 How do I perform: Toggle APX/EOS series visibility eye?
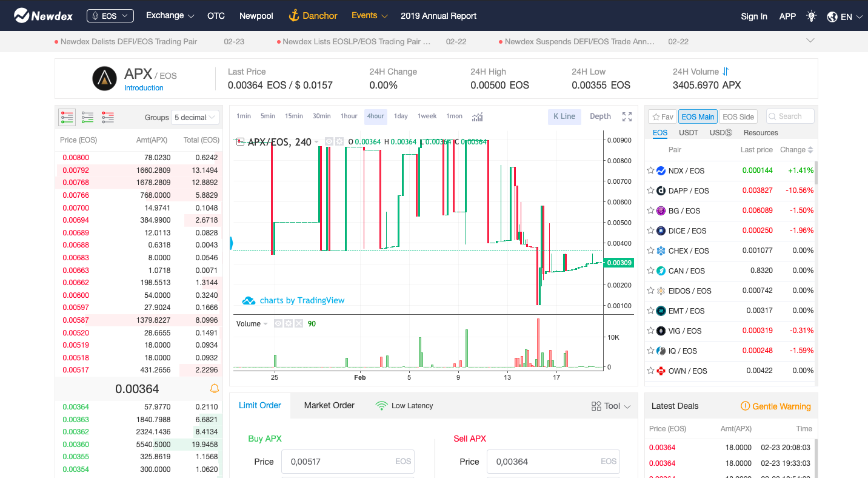click(x=329, y=141)
